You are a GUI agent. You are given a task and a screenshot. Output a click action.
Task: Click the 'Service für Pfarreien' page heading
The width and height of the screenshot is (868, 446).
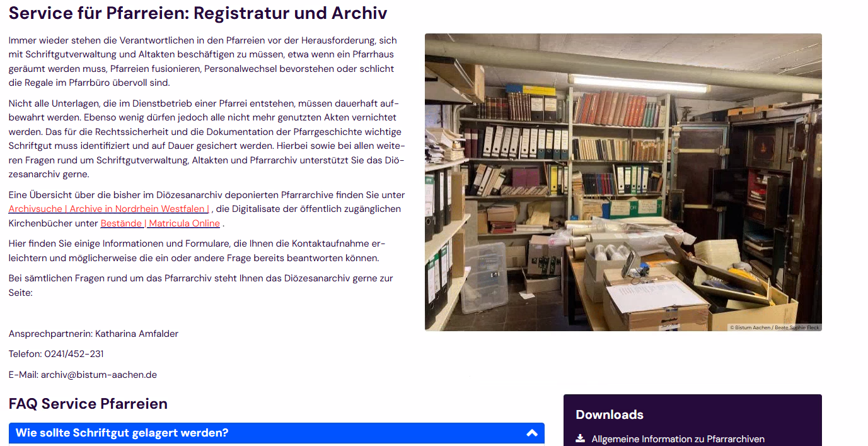[x=198, y=13]
